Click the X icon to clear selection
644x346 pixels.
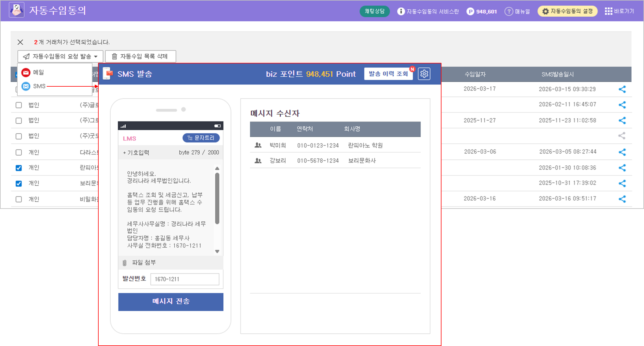pyautogui.click(x=20, y=42)
